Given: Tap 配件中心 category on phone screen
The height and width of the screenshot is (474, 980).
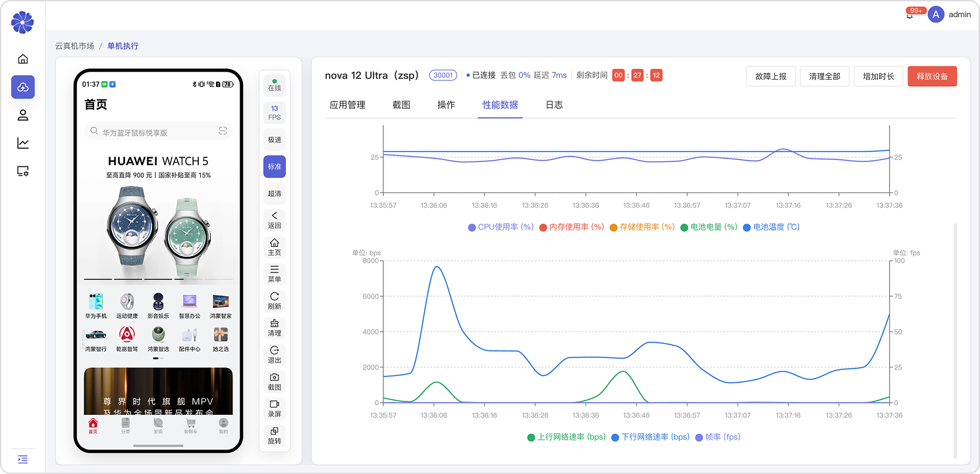Looking at the screenshot, I should [x=190, y=339].
